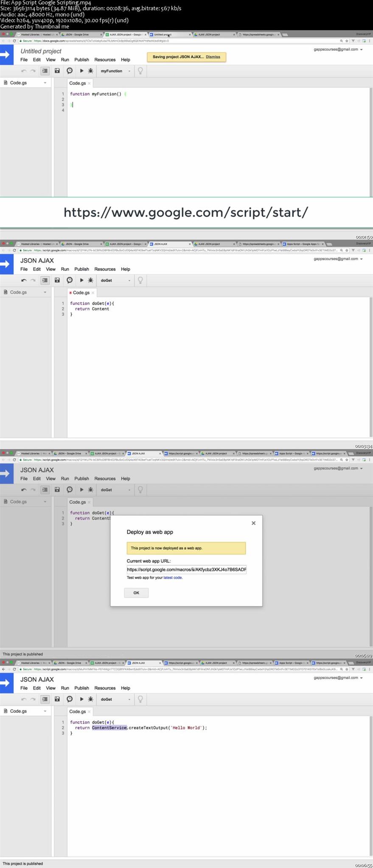Close Code.gs editor tab in Hello World frame
The image size is (373, 868).
89,712
